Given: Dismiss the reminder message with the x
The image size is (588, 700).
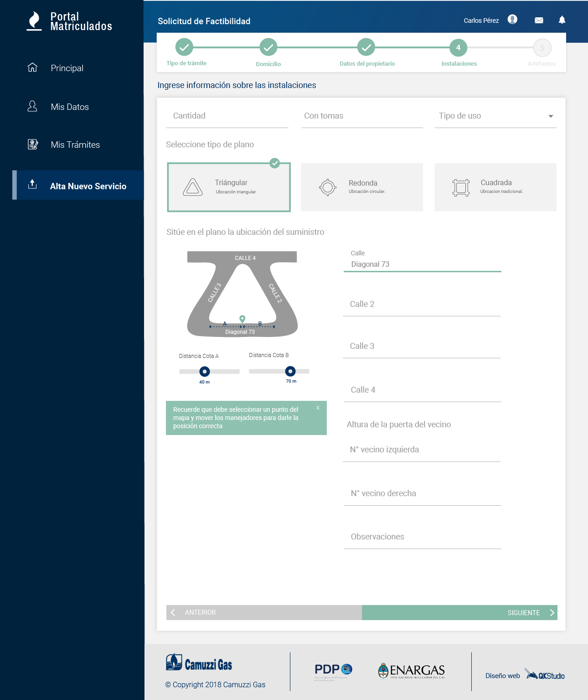Looking at the screenshot, I should coord(318,408).
